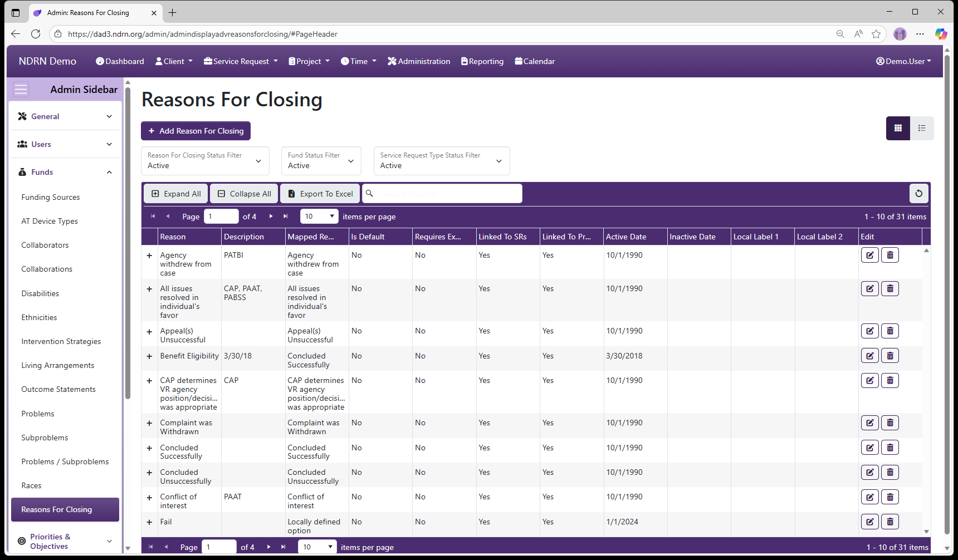Open bottom items per page dropdown
Screen dimensions: 958x560
point(317,547)
